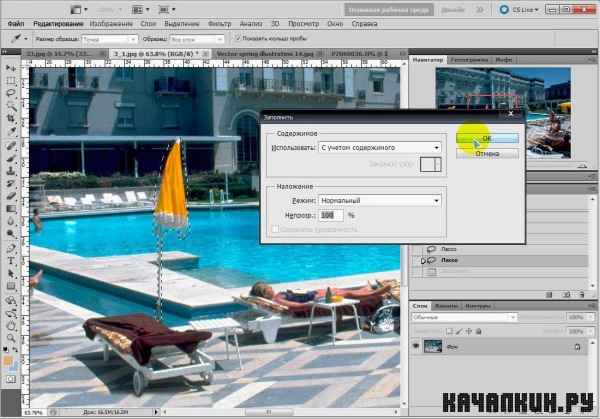The width and height of the screenshot is (600, 419).
Task: Select the Path Selection tool
Action: point(11,274)
